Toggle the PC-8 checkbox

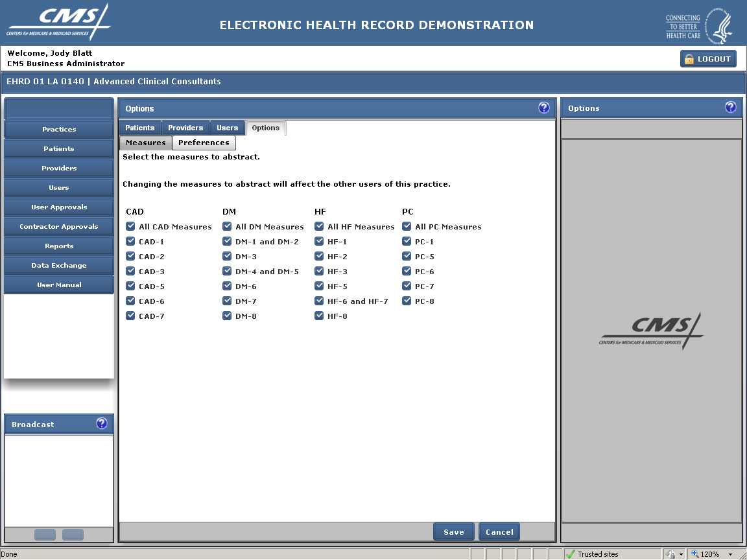[407, 301]
